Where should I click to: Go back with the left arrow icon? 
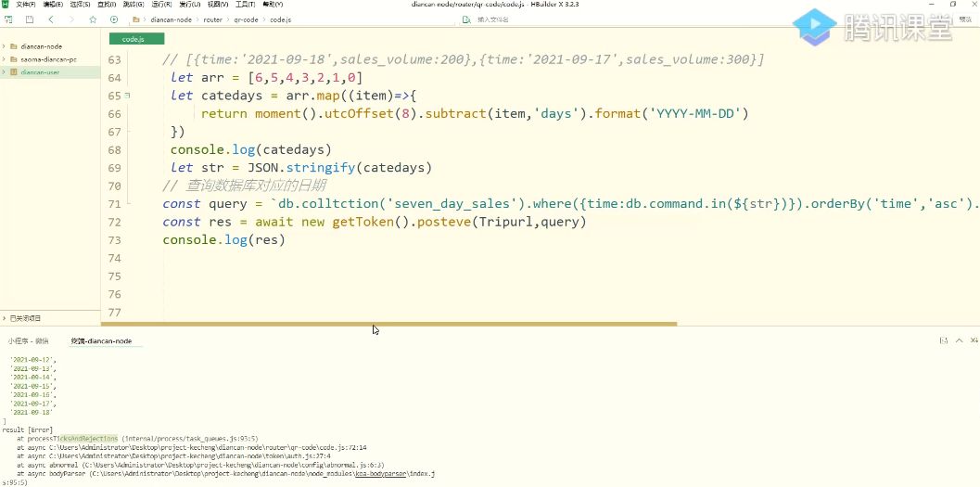(x=51, y=19)
